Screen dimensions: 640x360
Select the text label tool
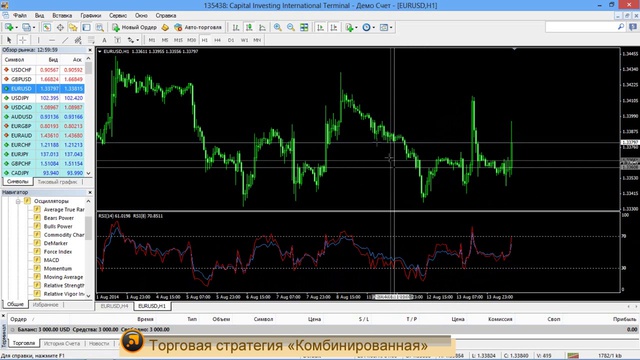pyautogui.click(x=117, y=40)
